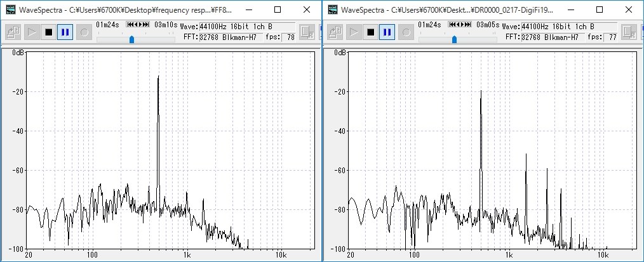Click the WaveSpectra app icon in FF8 title bar

[x=11, y=10]
